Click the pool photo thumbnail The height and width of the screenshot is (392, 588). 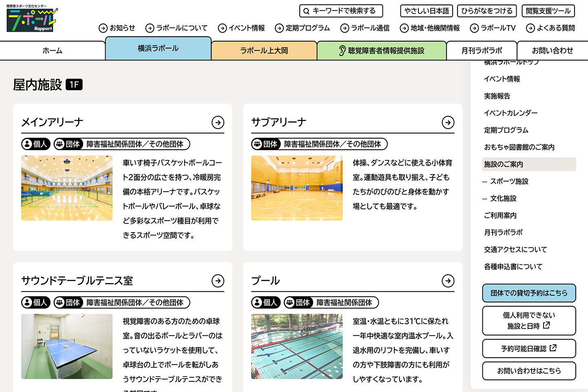tap(297, 346)
